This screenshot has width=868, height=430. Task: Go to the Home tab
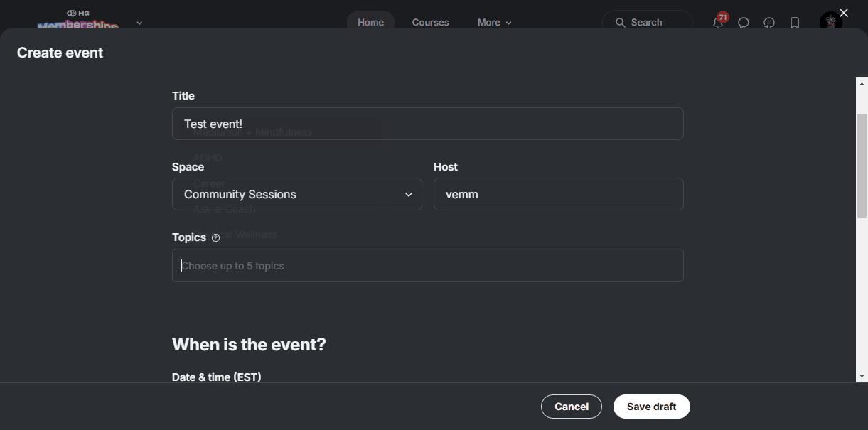point(370,22)
